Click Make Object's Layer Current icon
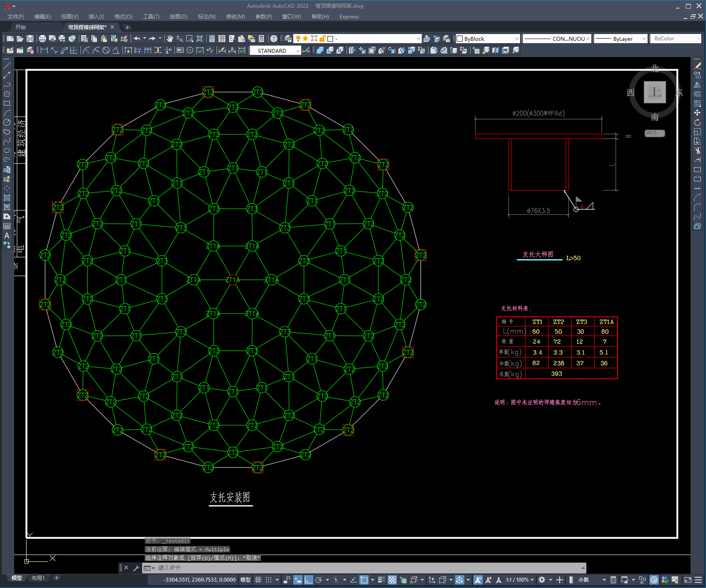 point(427,39)
